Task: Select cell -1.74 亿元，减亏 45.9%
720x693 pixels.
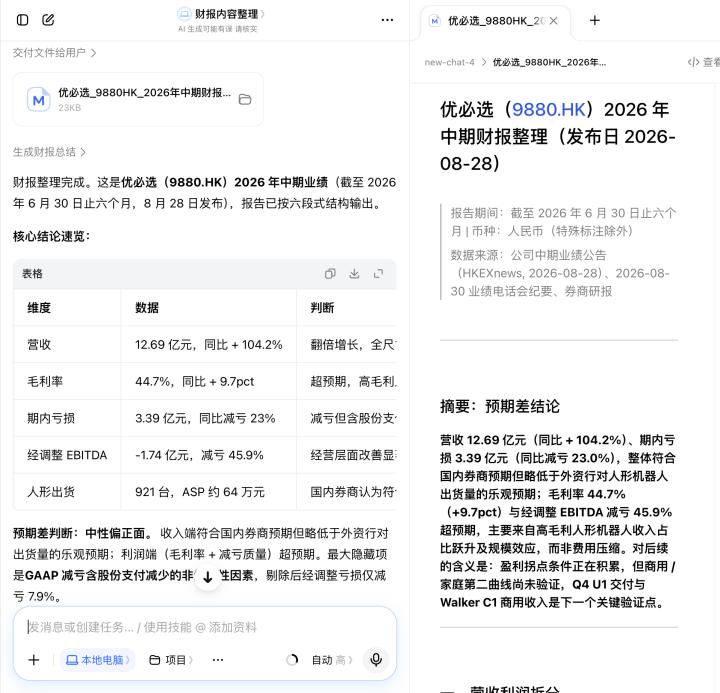Action: pos(199,455)
